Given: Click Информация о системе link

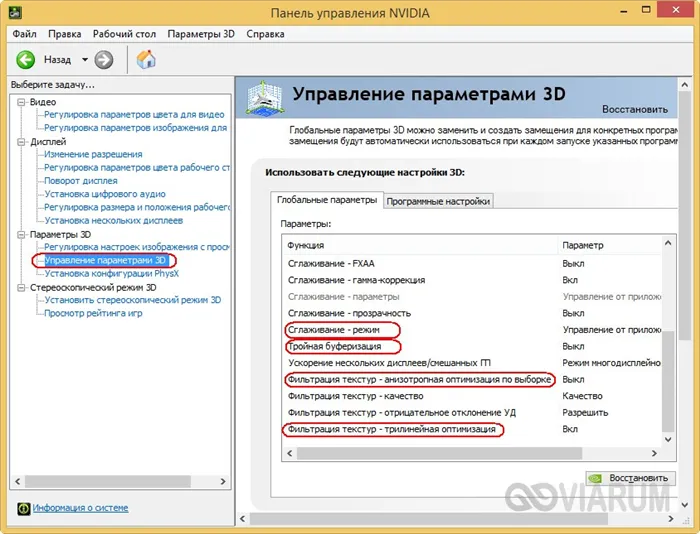Looking at the screenshot, I should click(x=80, y=508).
